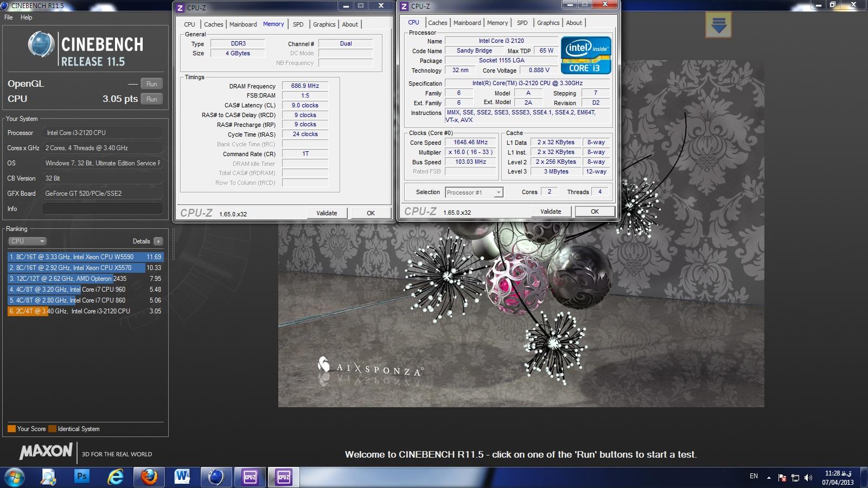Open SPD tab in right CPU-Z window

click(522, 23)
